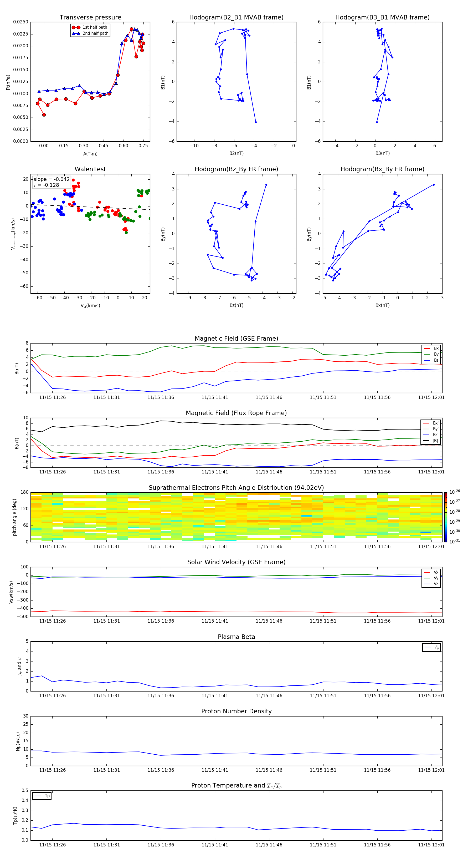Select the '2nd half path' legend entry
Viewport: 473px width, 868px height.
[90, 33]
